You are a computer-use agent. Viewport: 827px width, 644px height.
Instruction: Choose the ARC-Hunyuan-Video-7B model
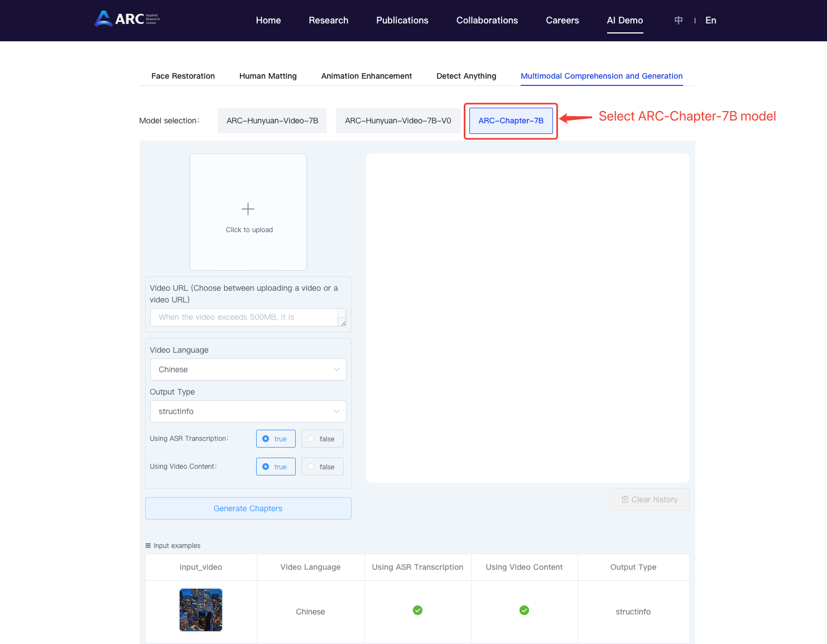[x=272, y=121]
